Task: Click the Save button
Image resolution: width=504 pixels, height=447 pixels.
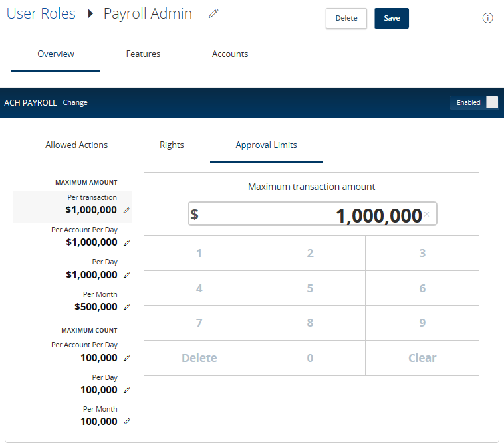Action: point(392,19)
